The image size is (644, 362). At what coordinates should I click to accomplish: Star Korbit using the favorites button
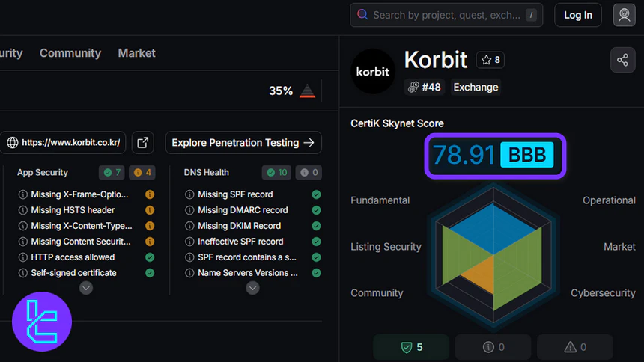point(490,60)
